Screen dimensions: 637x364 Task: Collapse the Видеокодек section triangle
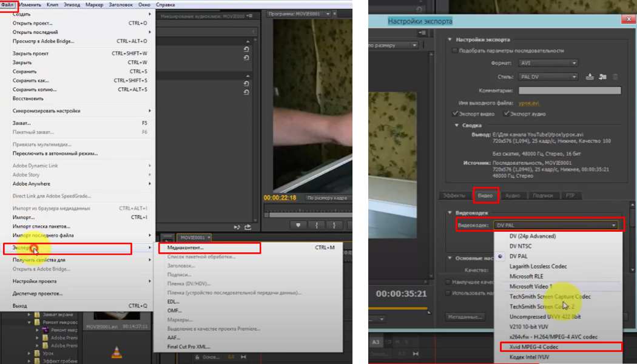pos(450,212)
